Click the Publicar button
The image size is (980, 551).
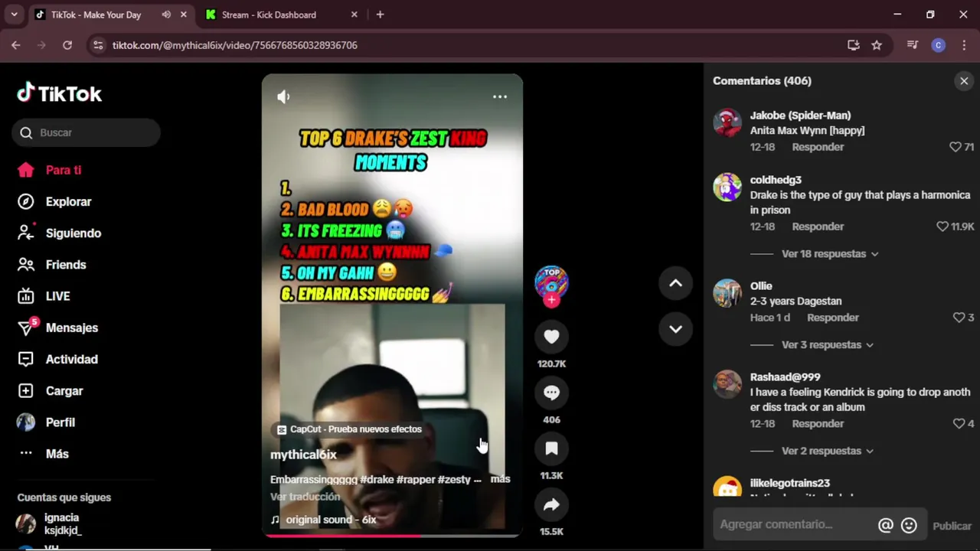point(952,526)
